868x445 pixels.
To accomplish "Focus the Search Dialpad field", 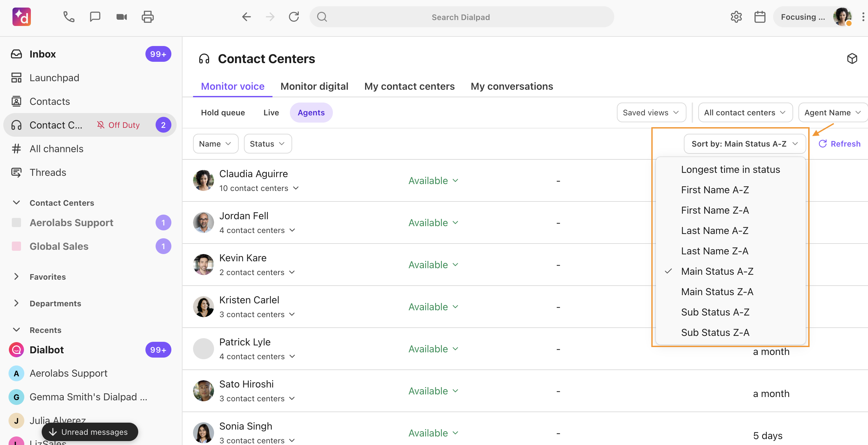I will tap(461, 17).
